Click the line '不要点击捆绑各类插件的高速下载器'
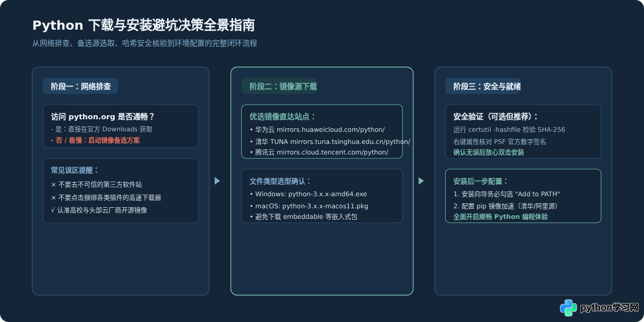Viewport: 644px width, 322px height. click(x=106, y=198)
